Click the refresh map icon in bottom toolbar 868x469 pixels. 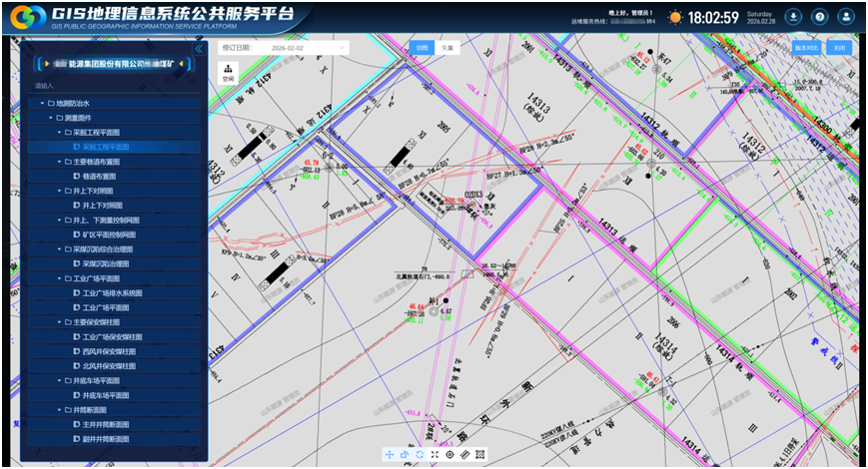click(420, 454)
